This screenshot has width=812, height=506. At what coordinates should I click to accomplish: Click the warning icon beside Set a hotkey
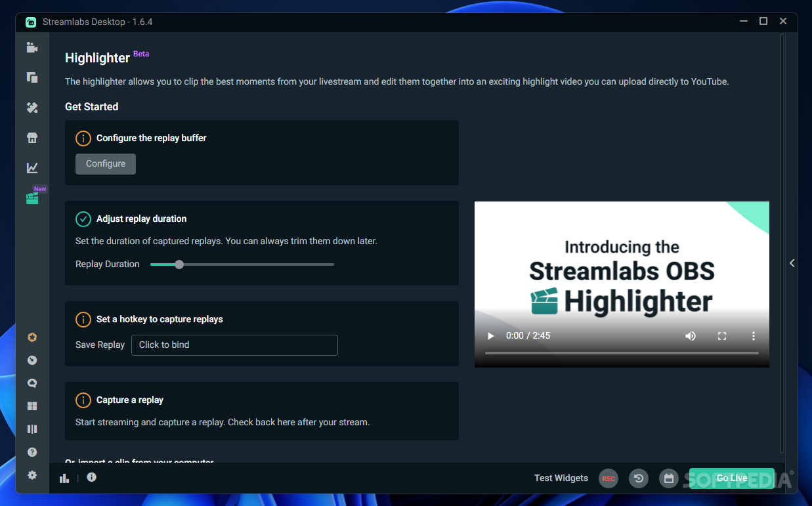[83, 320]
